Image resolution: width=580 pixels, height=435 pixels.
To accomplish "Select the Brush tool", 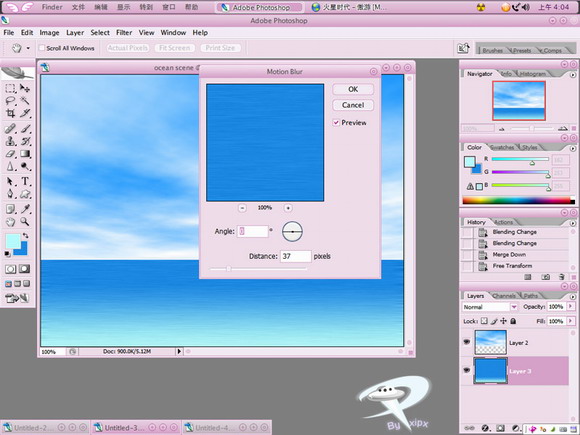I will (x=25, y=129).
